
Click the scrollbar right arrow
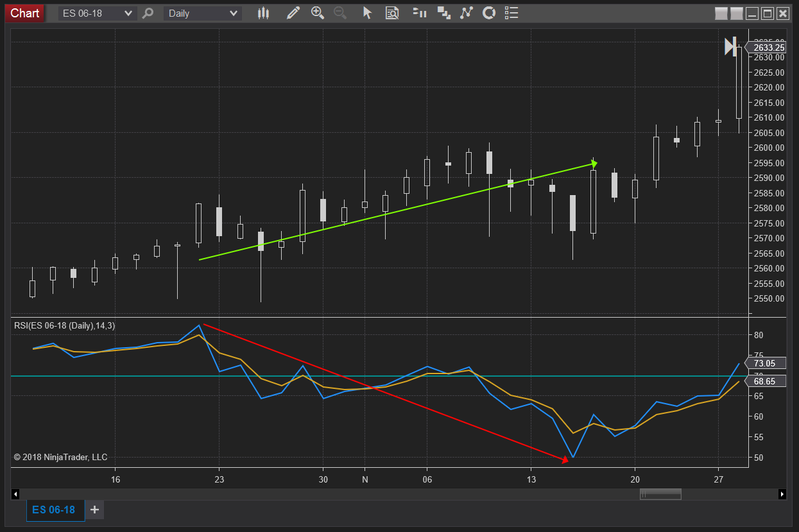782,494
